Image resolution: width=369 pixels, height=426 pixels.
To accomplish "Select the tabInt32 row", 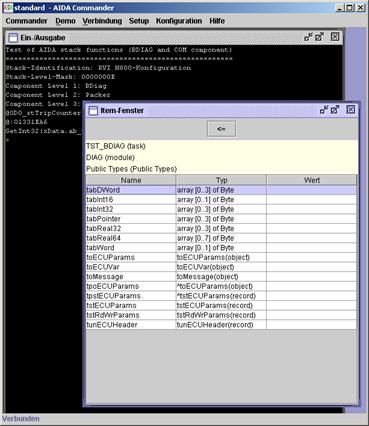I will [x=221, y=209].
